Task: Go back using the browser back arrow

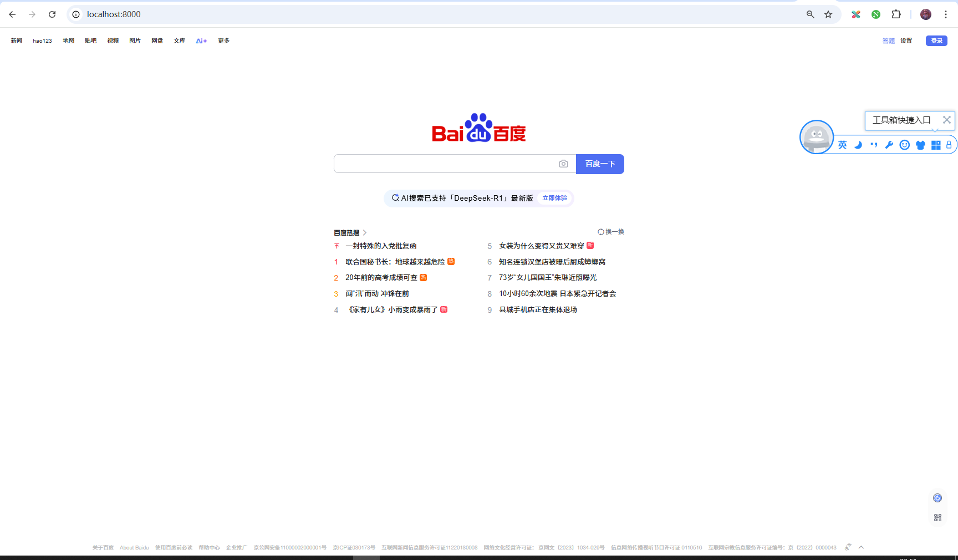Action: (x=12, y=14)
